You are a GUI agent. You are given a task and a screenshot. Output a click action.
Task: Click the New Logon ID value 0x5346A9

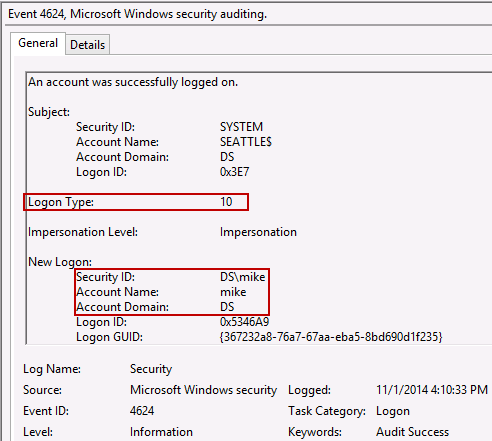(244, 322)
